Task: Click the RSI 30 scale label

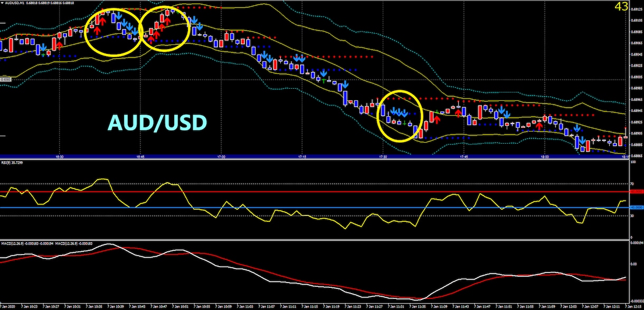Action: point(632,215)
